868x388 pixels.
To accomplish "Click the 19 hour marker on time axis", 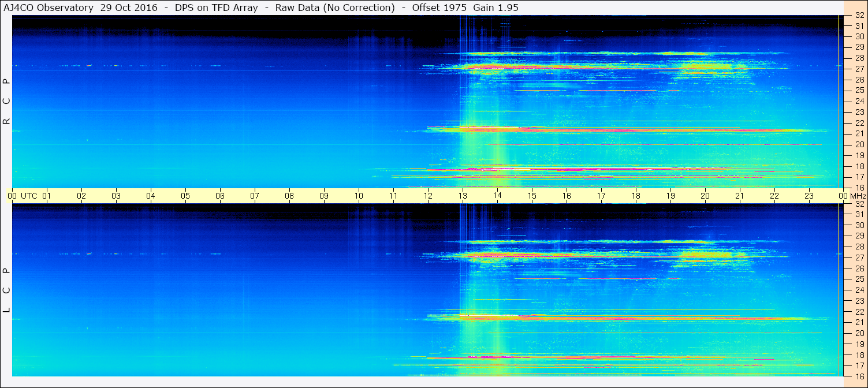I will click(x=670, y=196).
